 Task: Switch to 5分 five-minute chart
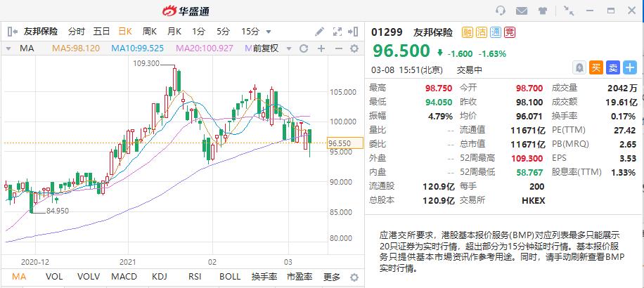coord(224,32)
